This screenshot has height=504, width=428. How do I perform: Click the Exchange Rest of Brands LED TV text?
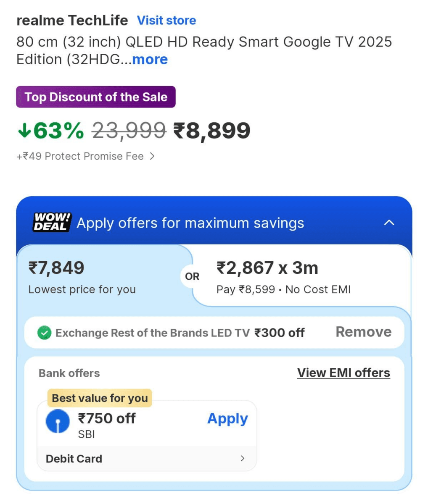click(152, 333)
